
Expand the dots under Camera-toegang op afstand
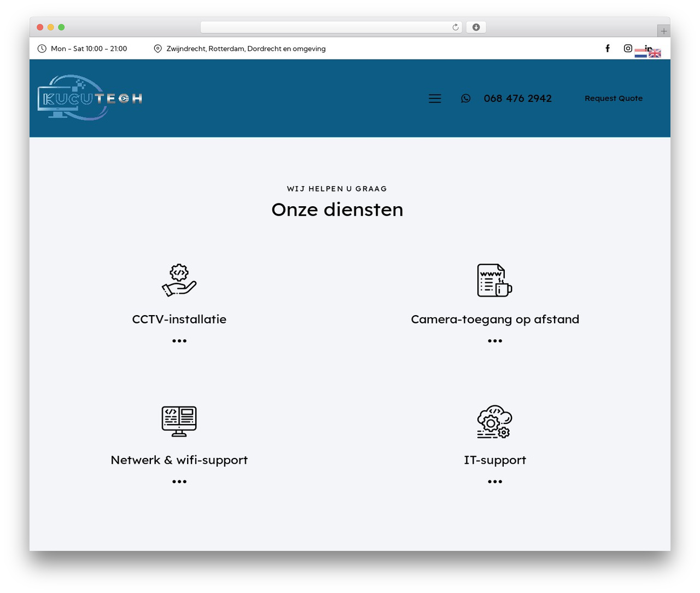tap(495, 341)
